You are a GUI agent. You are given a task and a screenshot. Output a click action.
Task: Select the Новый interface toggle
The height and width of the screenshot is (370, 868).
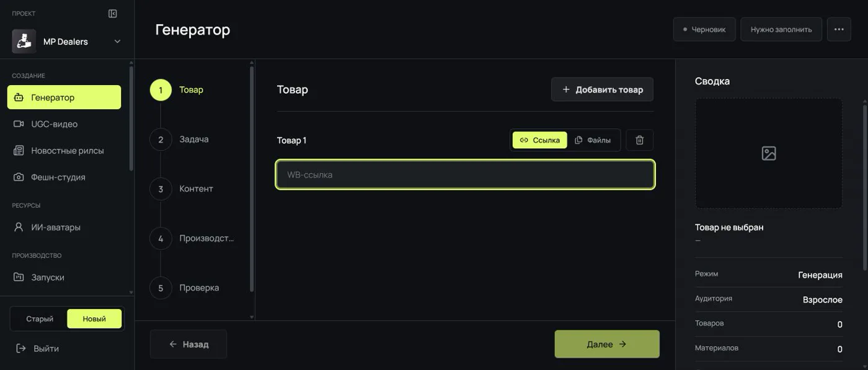point(94,319)
